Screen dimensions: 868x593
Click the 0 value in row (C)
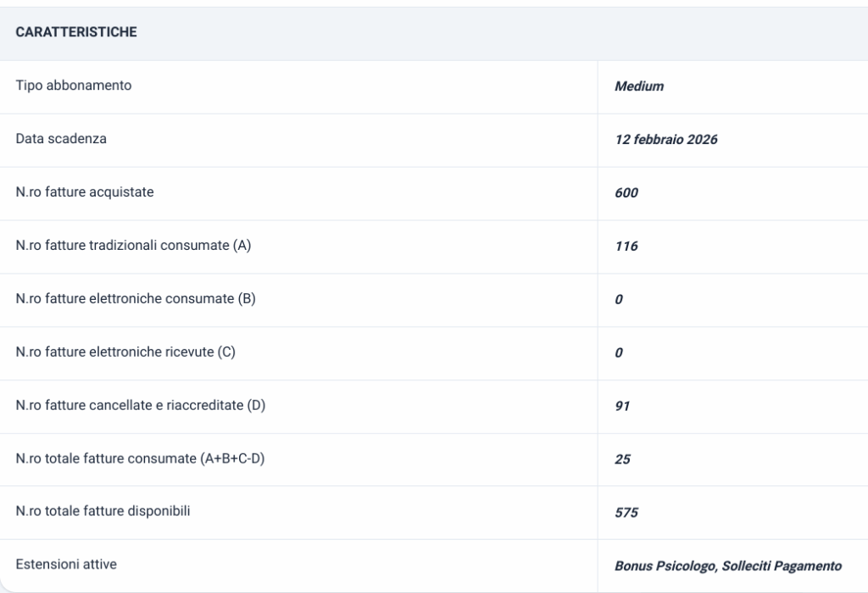[618, 352]
